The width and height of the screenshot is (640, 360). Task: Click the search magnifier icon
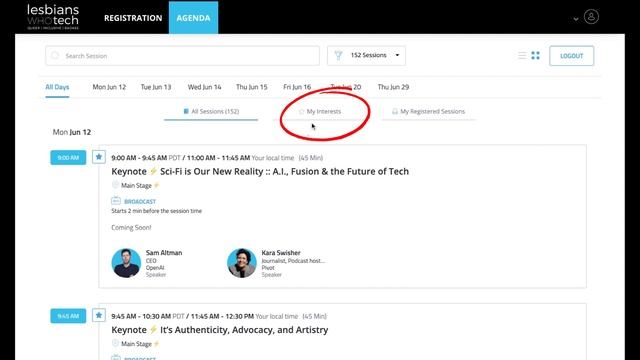55,56
